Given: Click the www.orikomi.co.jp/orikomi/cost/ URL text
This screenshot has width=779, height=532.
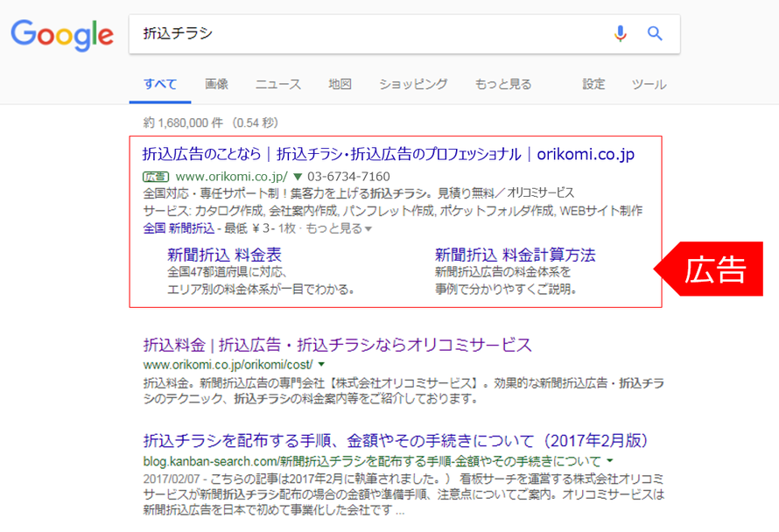Looking at the screenshot, I should [x=228, y=365].
